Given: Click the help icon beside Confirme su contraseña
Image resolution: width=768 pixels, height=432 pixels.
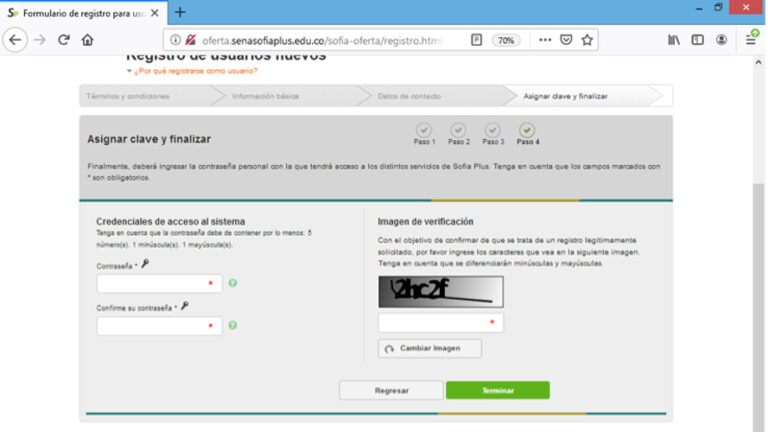Looking at the screenshot, I should coord(232,325).
